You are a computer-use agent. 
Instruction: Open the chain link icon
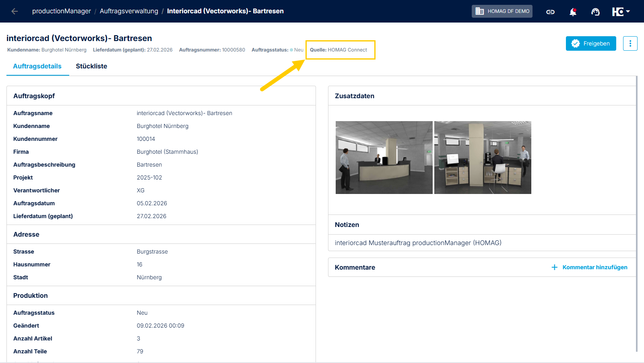(x=550, y=12)
